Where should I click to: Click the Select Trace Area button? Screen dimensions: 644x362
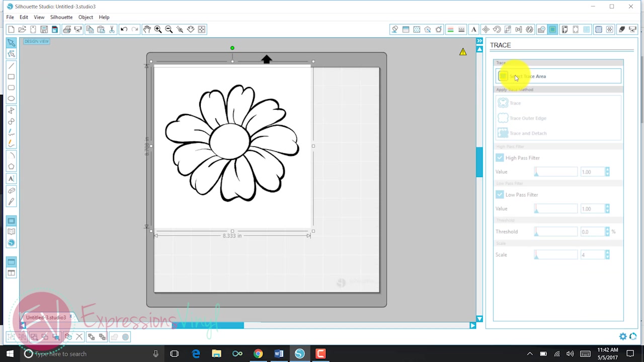click(558, 76)
